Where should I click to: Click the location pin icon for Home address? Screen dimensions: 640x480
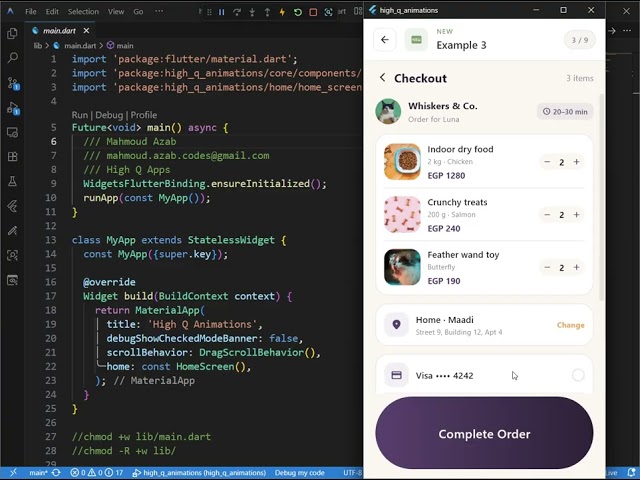coord(396,325)
